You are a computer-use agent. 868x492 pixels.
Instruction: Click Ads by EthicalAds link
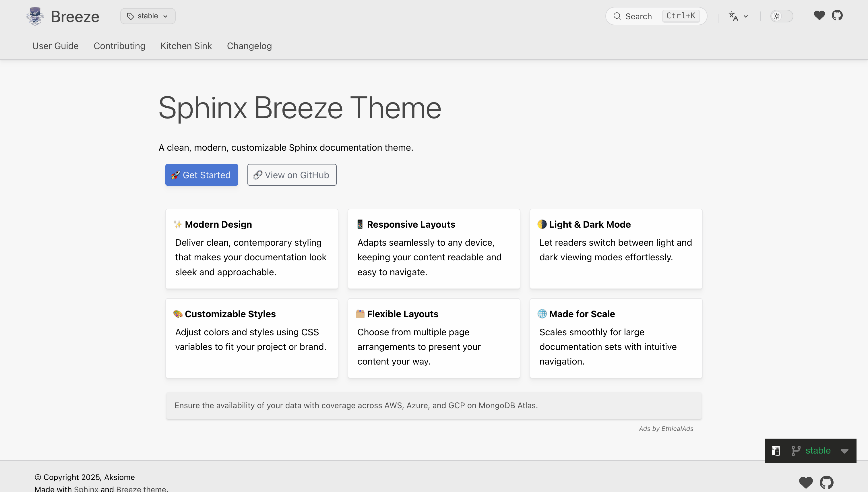[666, 429]
